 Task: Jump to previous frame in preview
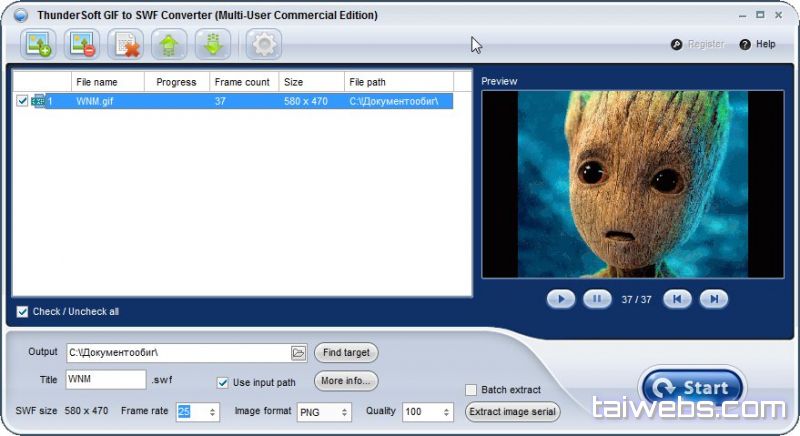pos(677,298)
